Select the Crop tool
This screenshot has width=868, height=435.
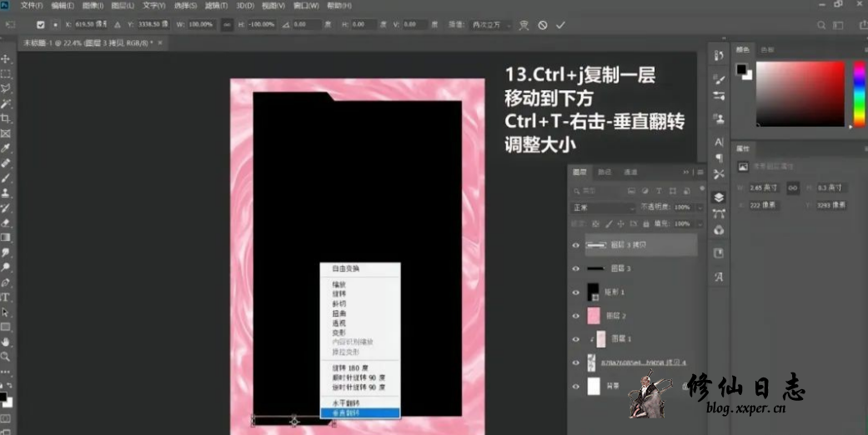pos(6,118)
